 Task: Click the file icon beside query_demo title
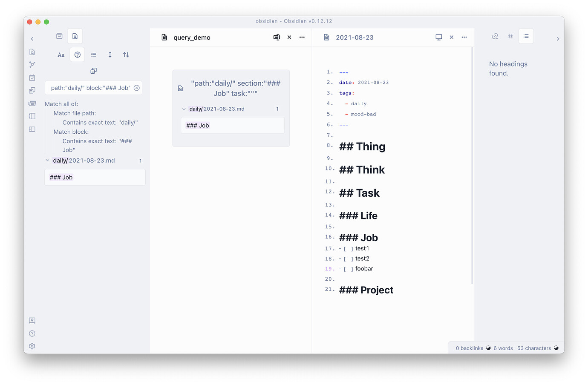click(x=164, y=37)
